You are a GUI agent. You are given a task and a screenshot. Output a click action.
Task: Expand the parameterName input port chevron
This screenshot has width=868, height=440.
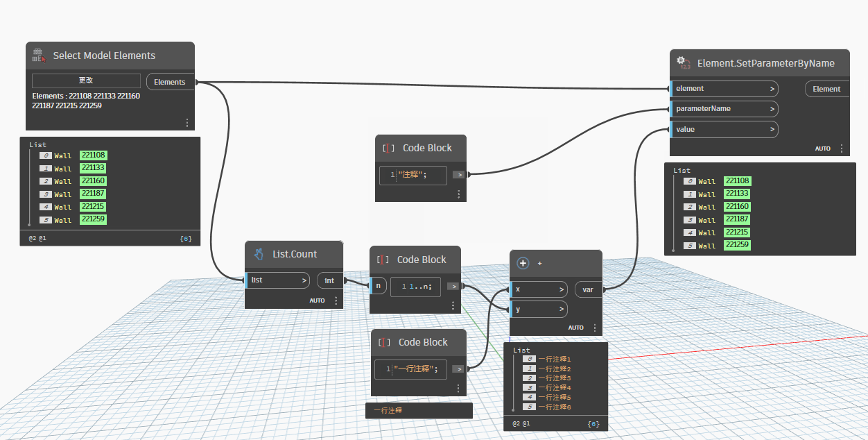point(772,109)
